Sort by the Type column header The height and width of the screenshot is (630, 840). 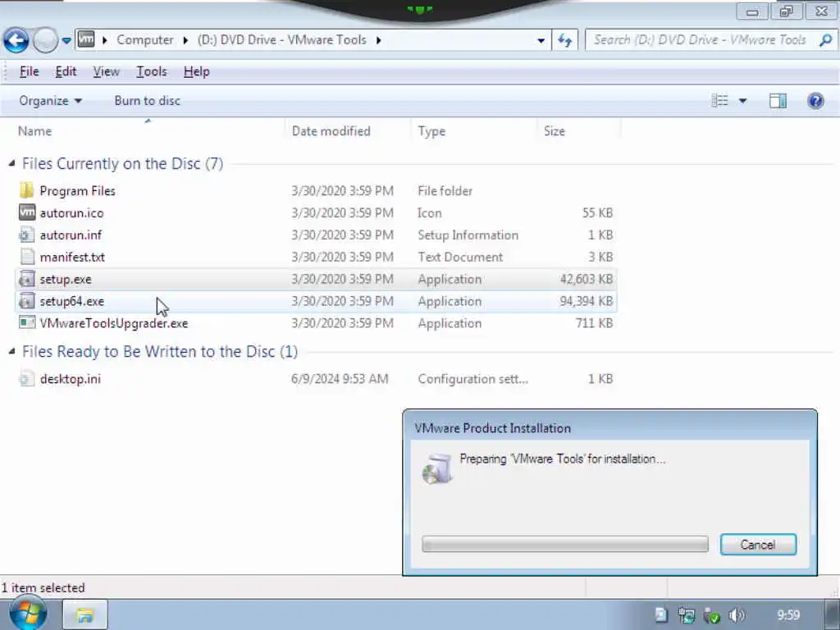pyautogui.click(x=431, y=131)
